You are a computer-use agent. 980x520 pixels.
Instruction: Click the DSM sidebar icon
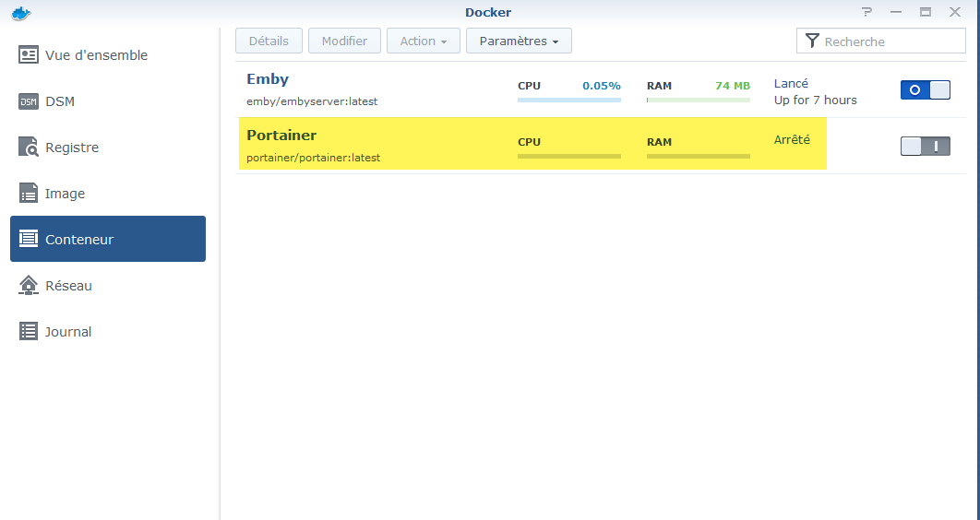click(29, 101)
